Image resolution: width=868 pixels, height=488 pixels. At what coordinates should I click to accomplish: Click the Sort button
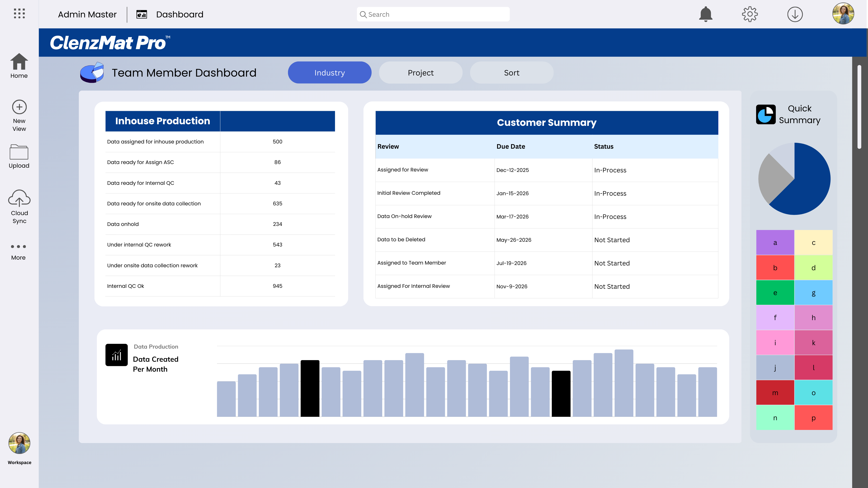512,73
